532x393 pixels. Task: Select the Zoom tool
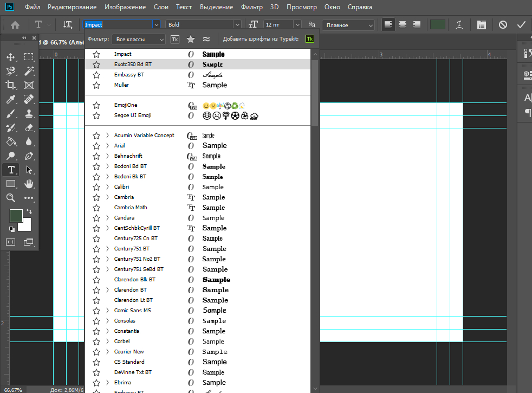11,198
